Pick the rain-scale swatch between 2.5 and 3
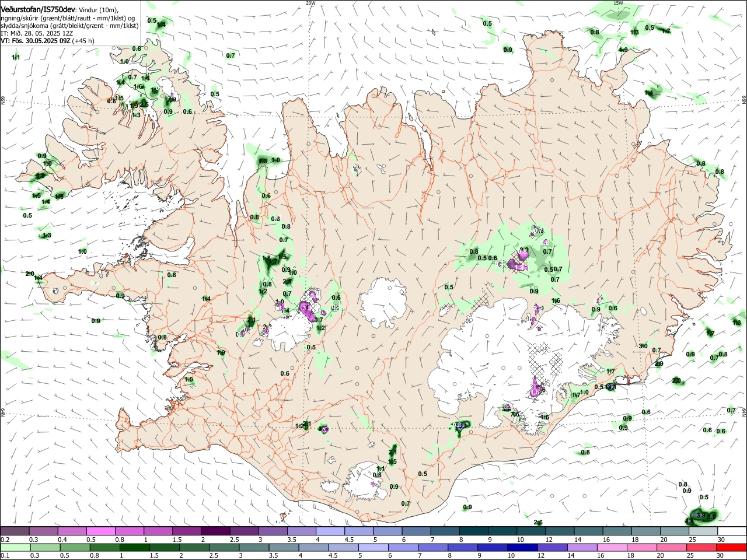This screenshot has height=560, width=747. point(224,547)
